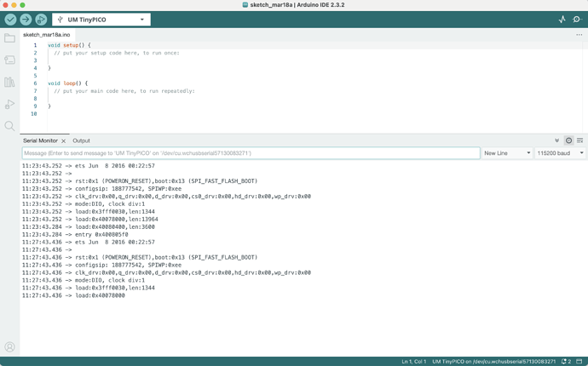Open the Serial Plotter icon

(562, 20)
